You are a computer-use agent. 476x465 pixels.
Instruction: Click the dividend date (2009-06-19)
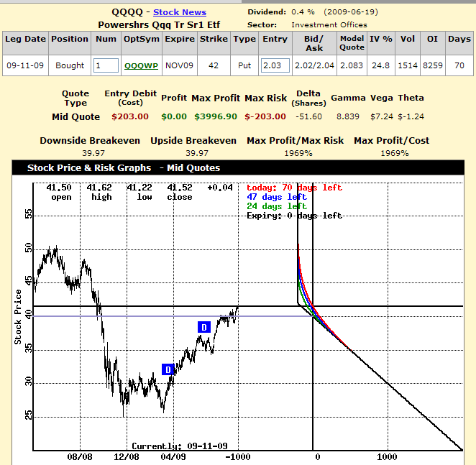(x=351, y=12)
